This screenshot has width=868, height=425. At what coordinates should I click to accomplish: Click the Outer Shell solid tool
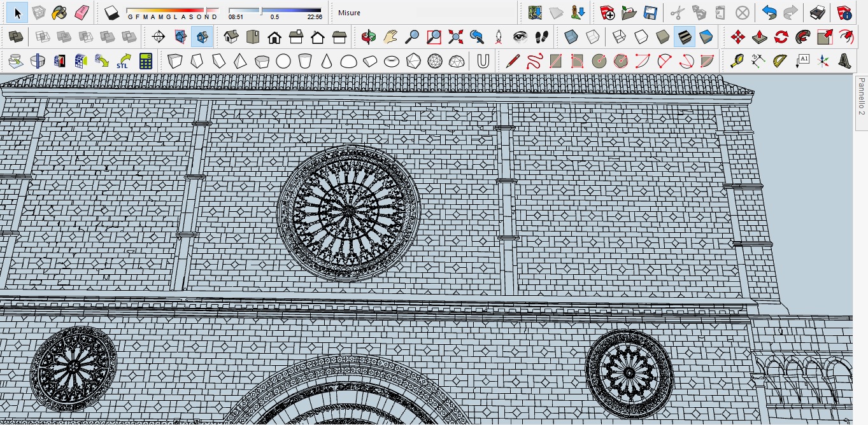coord(17,37)
